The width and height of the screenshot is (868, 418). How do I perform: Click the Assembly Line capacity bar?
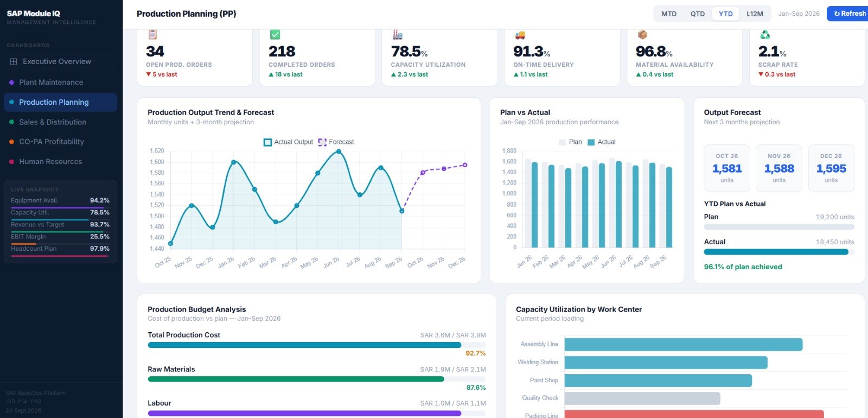point(684,345)
